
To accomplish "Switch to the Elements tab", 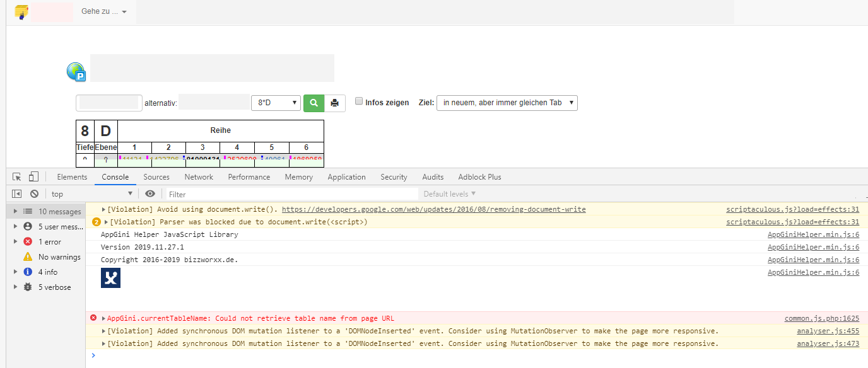I will tap(72, 177).
